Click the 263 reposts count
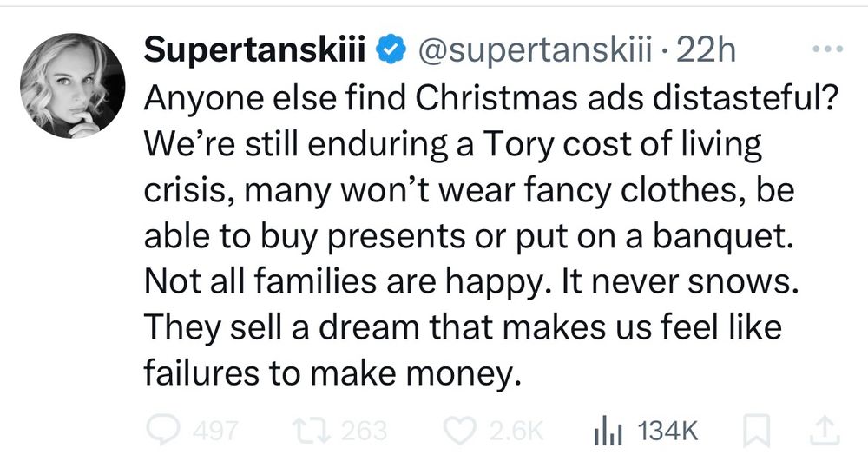The image size is (868, 468). point(363,431)
